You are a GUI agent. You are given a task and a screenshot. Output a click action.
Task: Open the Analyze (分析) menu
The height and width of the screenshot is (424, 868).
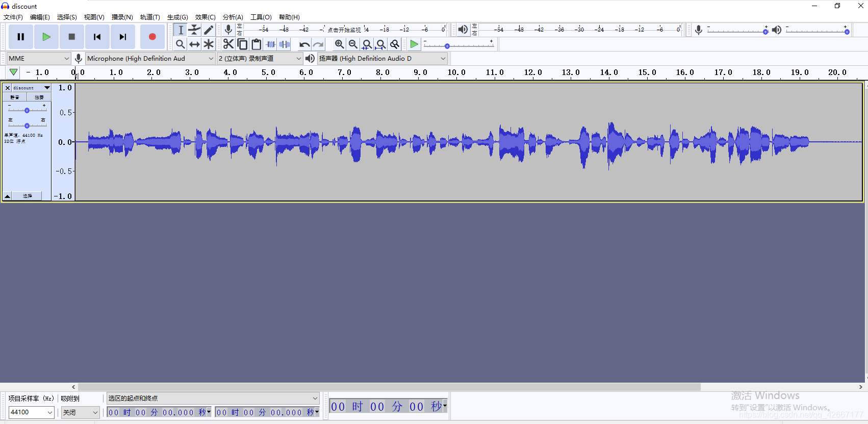coord(233,17)
